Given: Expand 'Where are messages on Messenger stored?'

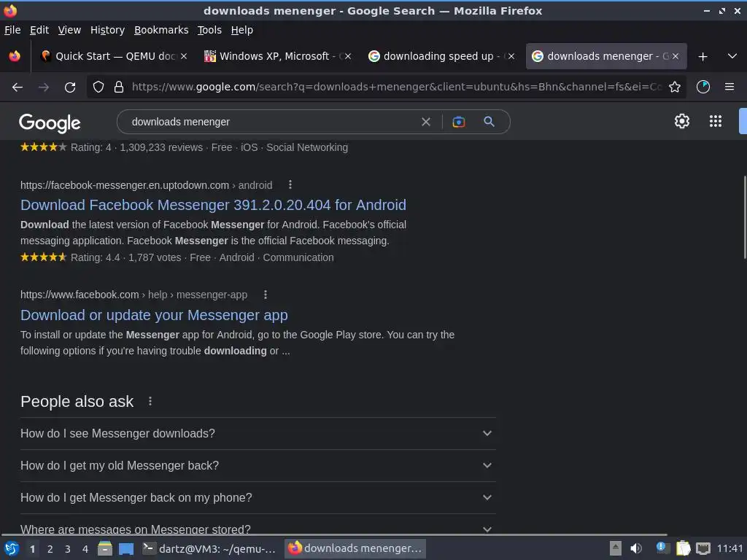Looking at the screenshot, I should (258, 527).
